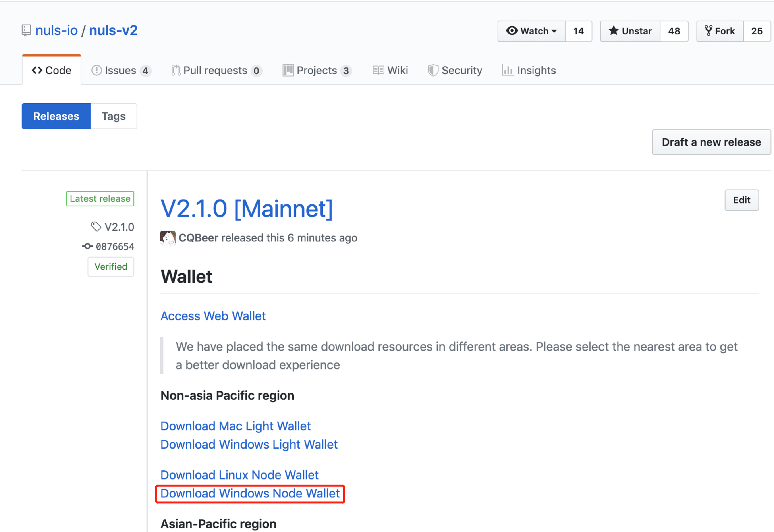Click Access Web Wallet
Screen dimensions: 774x532
click(213, 316)
